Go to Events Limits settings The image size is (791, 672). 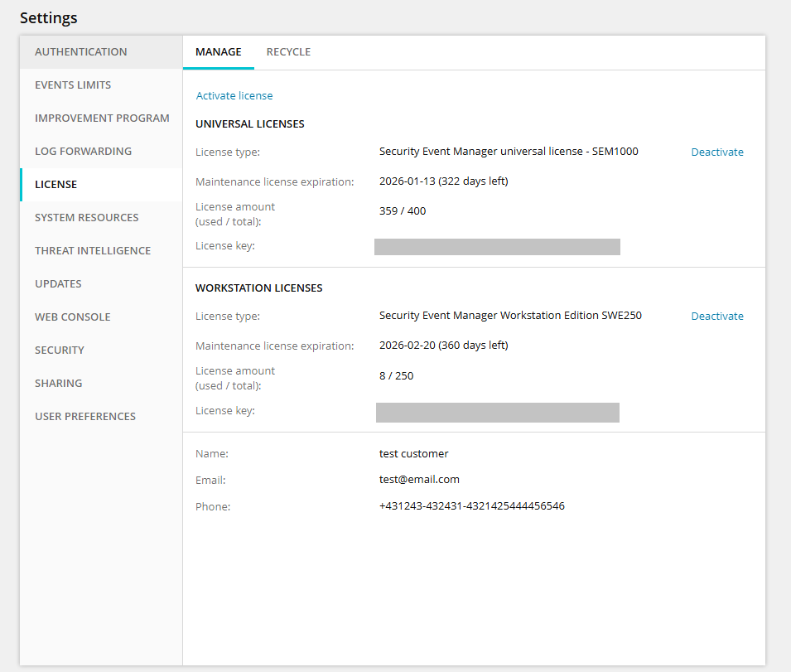pyautogui.click(x=73, y=85)
